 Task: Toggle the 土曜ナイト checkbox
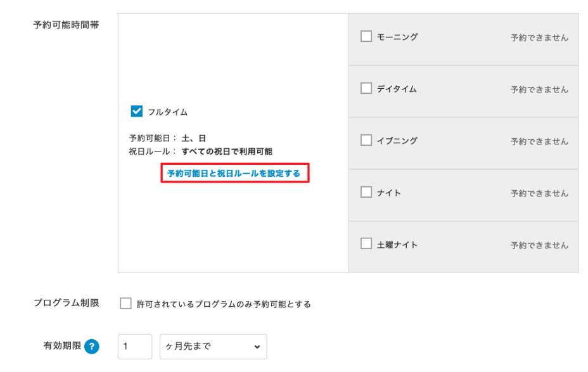pos(366,244)
